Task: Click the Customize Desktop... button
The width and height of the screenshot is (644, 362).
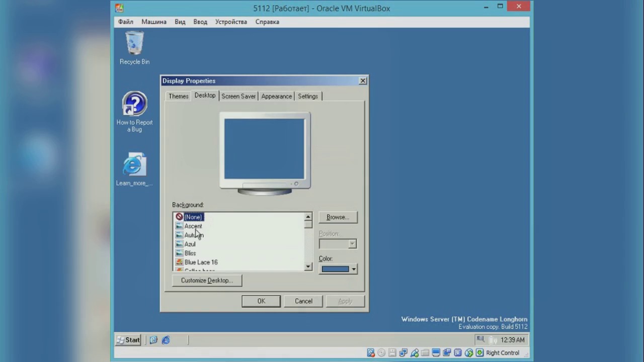Action: (x=207, y=281)
